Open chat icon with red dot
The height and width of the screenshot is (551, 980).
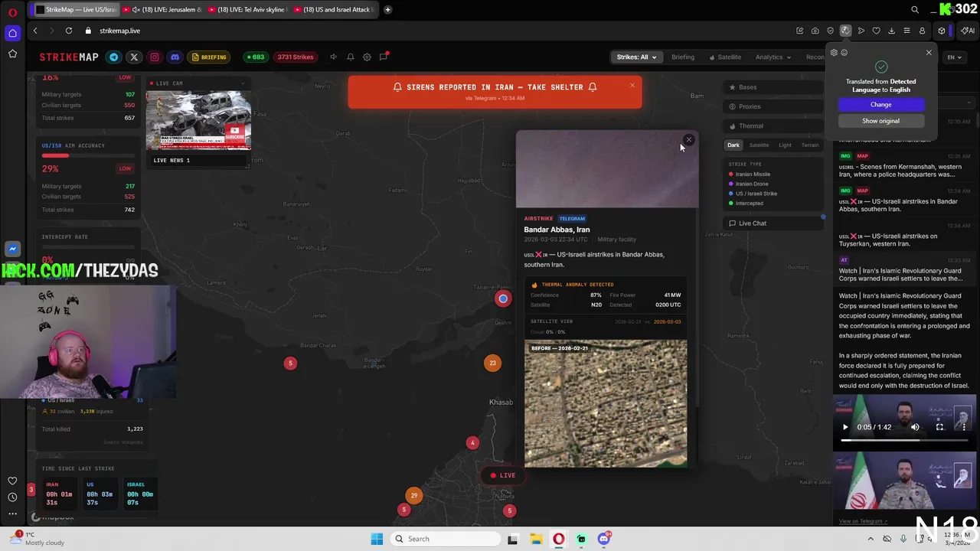tap(384, 57)
